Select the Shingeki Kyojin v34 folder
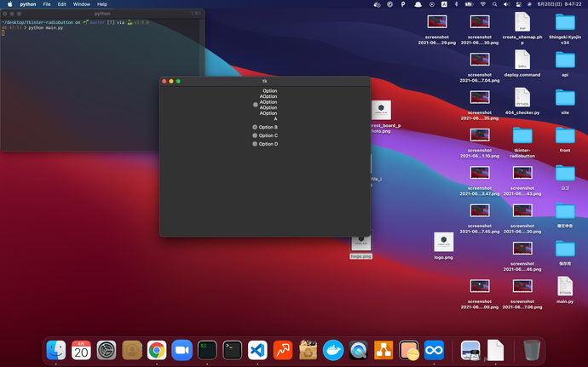This screenshot has height=367, width=588. click(565, 28)
